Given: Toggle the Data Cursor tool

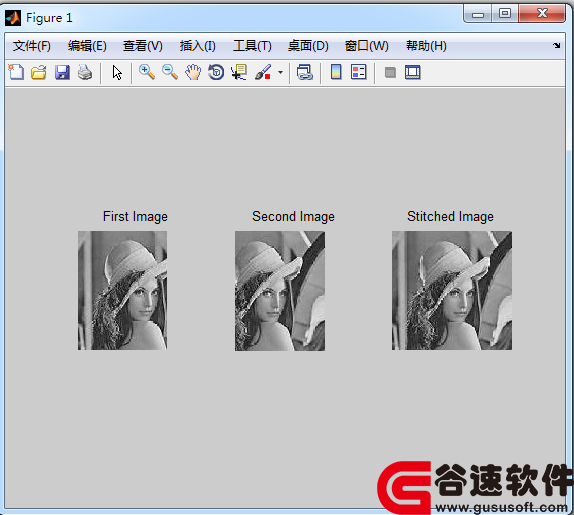Looking at the screenshot, I should tap(239, 72).
